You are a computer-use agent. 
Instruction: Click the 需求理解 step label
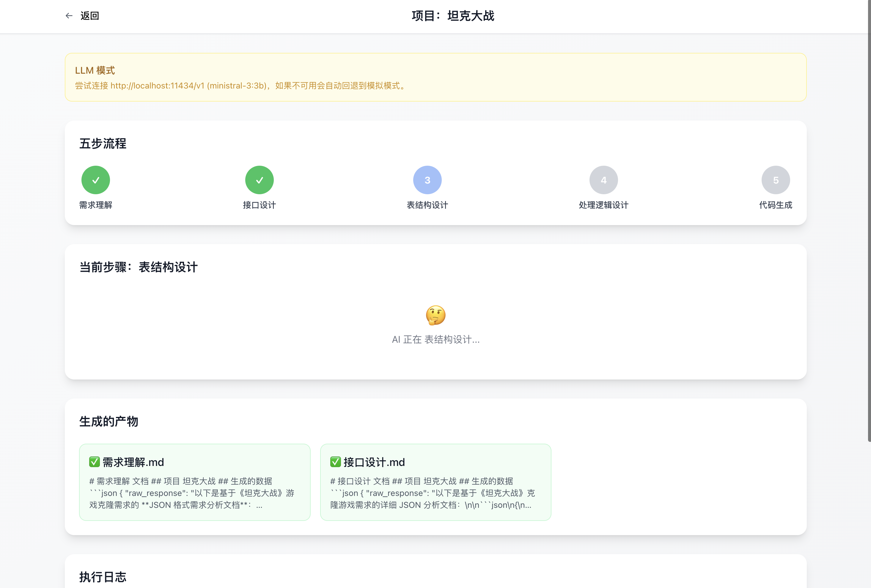point(95,205)
